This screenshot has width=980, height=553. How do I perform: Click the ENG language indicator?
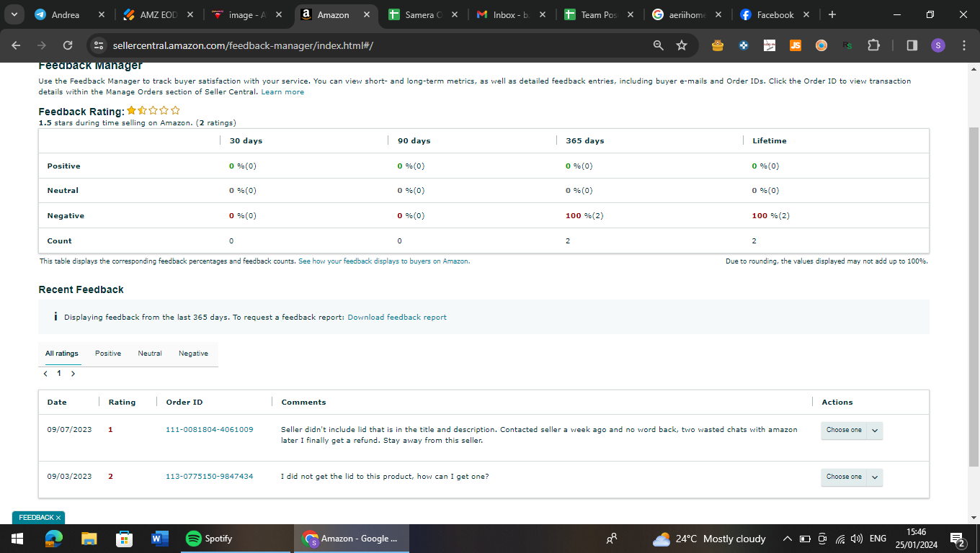click(x=878, y=539)
